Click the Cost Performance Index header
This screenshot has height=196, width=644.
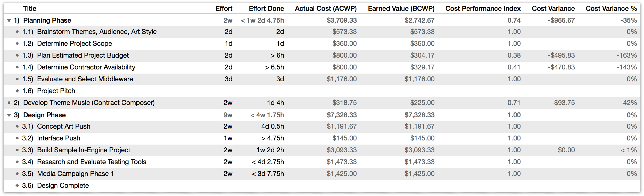click(483, 8)
